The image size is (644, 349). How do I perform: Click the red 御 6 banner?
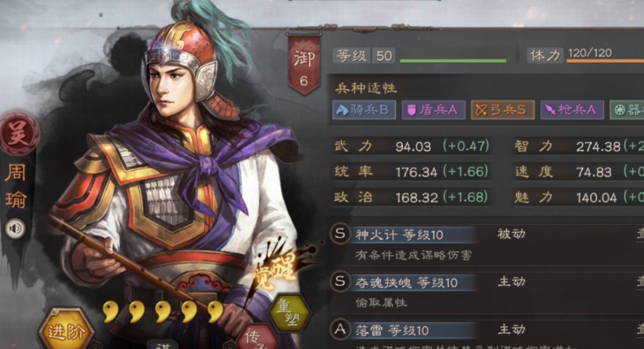pyautogui.click(x=304, y=64)
